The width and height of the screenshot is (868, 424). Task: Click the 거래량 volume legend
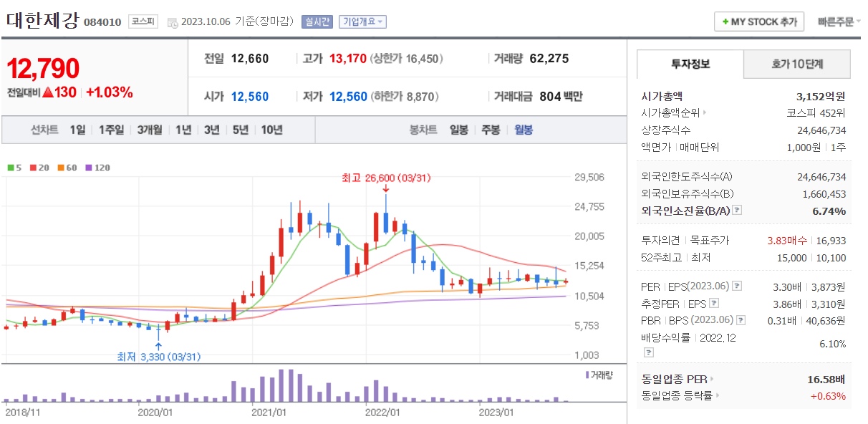pos(598,374)
